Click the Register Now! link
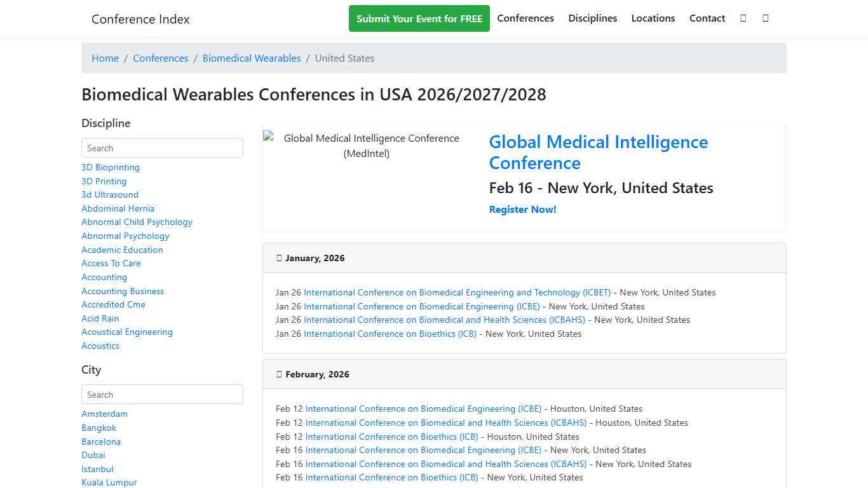This screenshot has height=488, width=868. click(522, 209)
